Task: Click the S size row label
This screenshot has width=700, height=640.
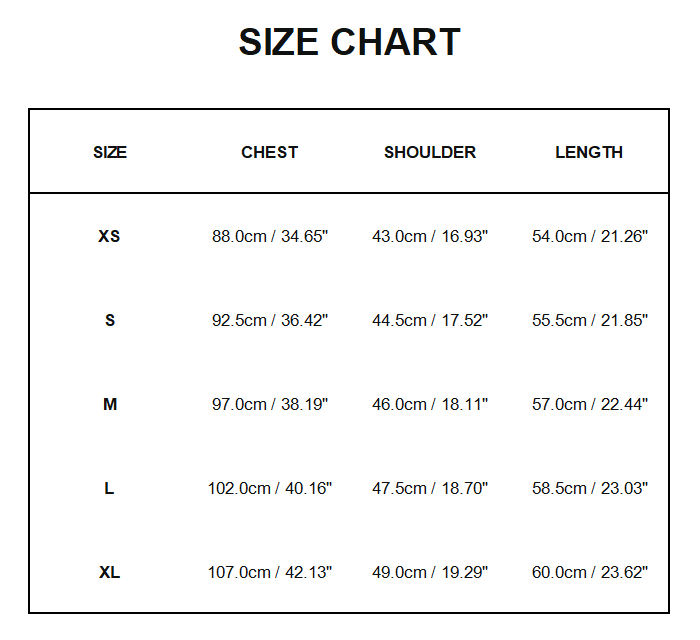Action: (x=110, y=321)
